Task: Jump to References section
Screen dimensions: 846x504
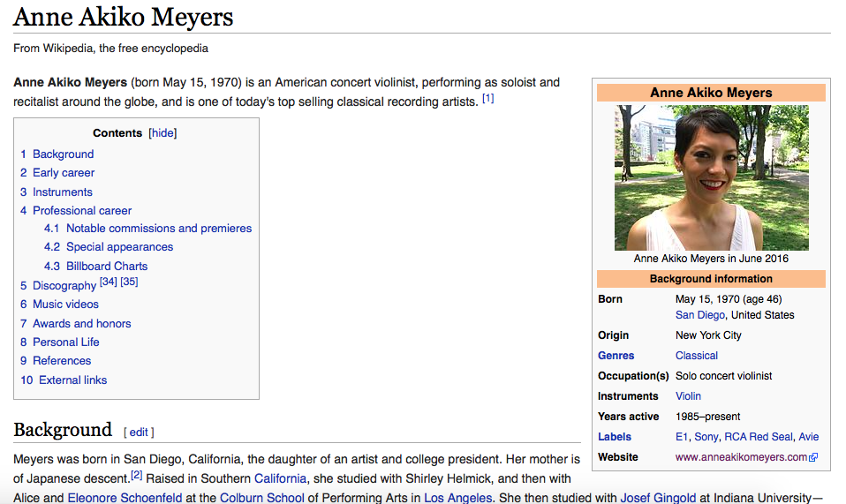Action: click(x=62, y=361)
